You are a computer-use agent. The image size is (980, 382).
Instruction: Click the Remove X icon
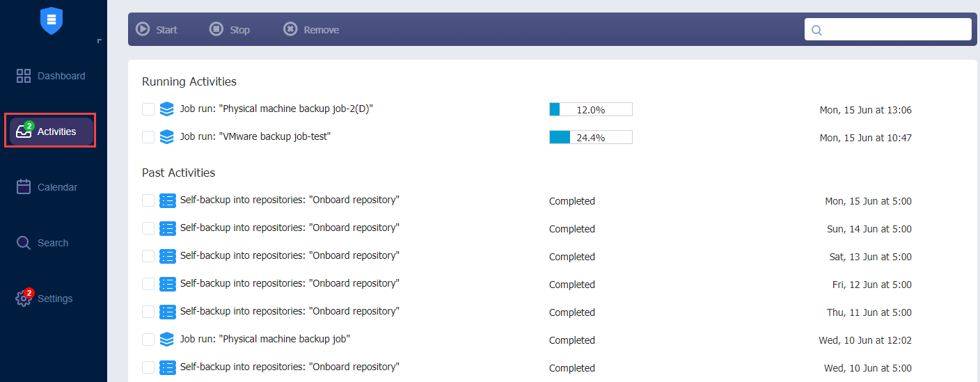click(x=290, y=29)
